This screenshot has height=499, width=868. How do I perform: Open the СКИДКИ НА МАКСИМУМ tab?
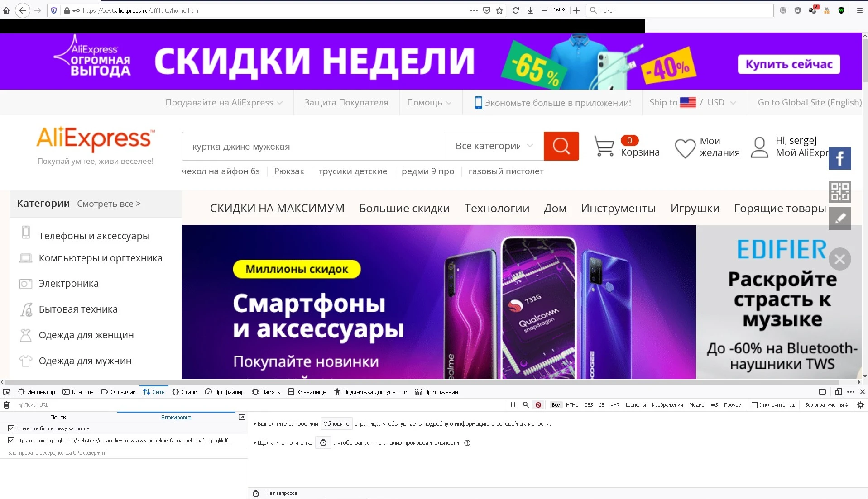click(277, 209)
